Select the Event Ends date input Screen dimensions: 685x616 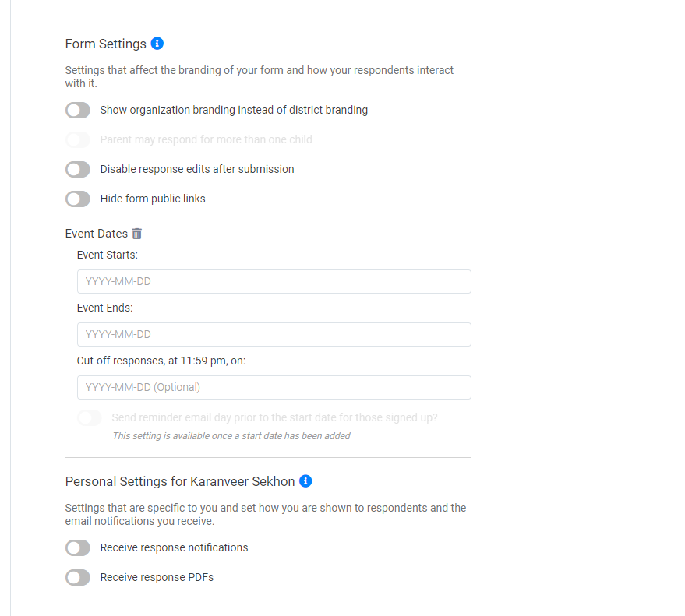click(274, 334)
